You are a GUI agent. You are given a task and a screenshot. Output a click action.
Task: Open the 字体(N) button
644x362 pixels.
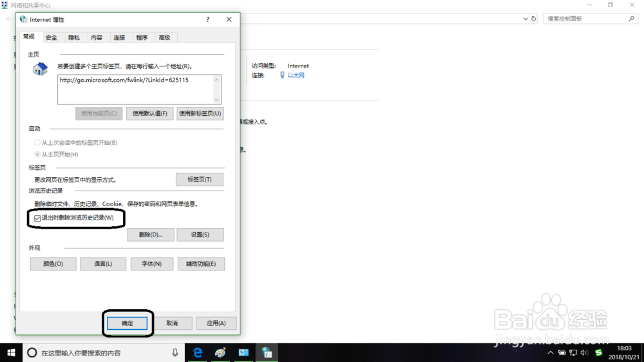point(152,264)
